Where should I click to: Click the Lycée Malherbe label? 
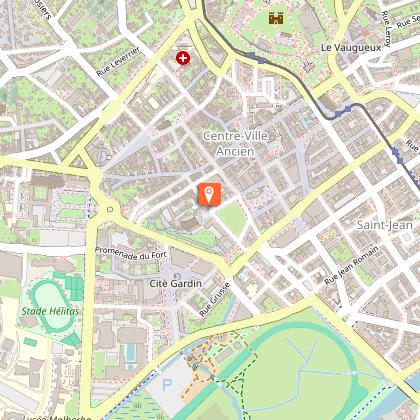(x=57, y=417)
